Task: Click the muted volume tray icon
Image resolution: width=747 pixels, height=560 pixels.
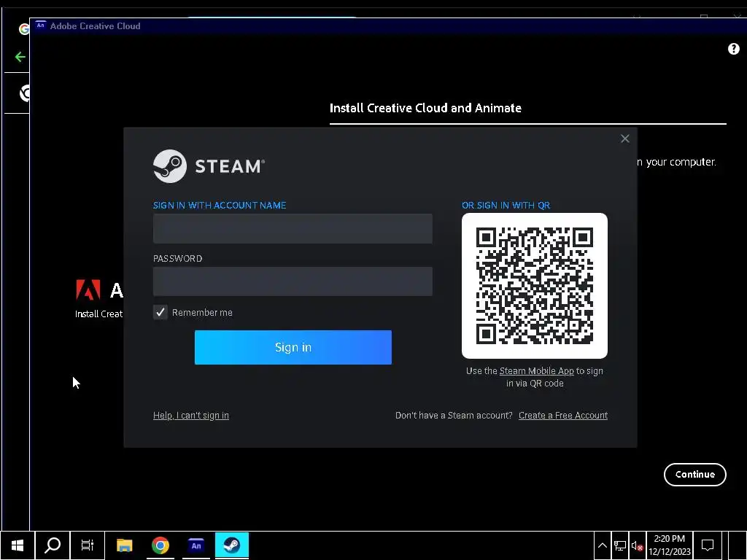Action: pos(637,545)
